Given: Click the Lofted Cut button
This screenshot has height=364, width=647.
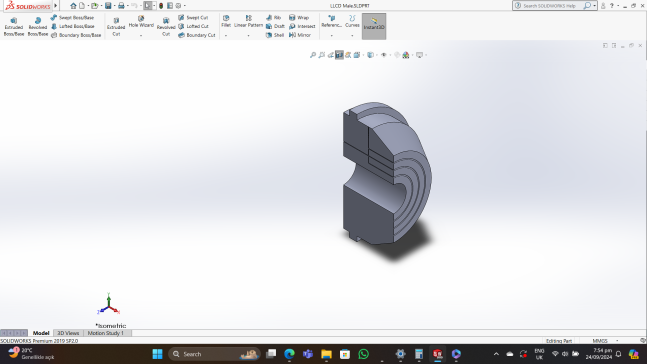Looking at the screenshot, I should (x=193, y=26).
